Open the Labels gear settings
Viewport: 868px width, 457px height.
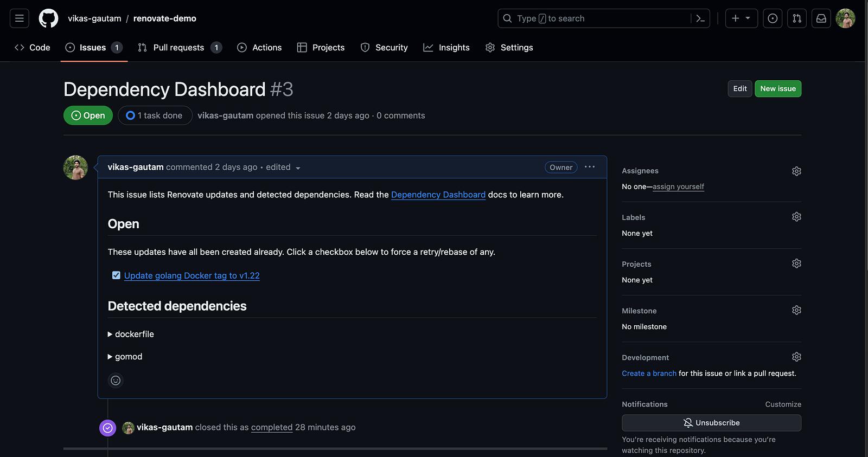click(x=796, y=217)
